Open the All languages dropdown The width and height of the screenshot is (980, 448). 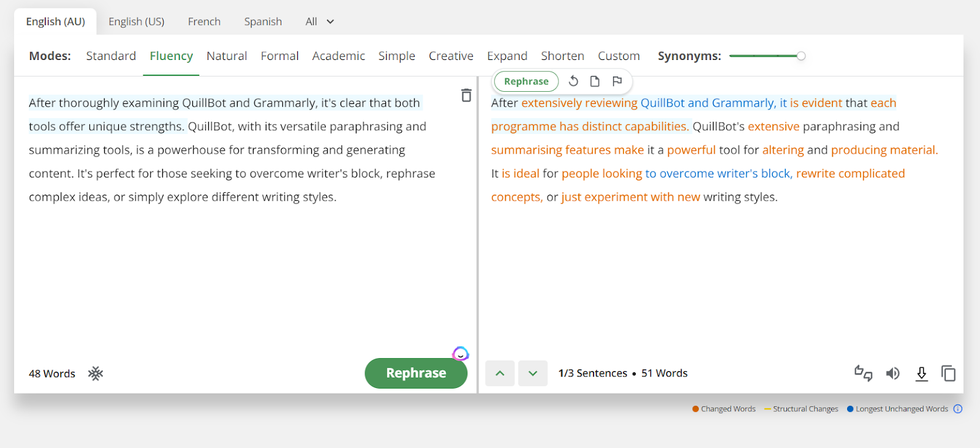point(320,21)
